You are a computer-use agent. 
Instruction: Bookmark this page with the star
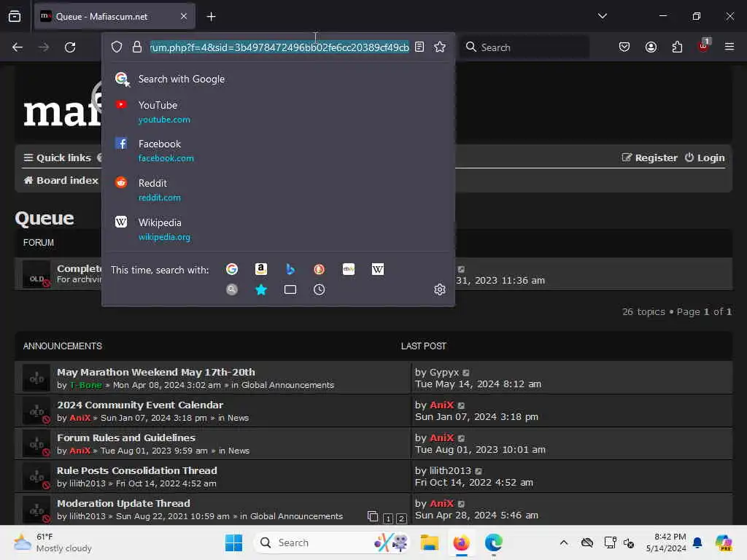coord(440,47)
